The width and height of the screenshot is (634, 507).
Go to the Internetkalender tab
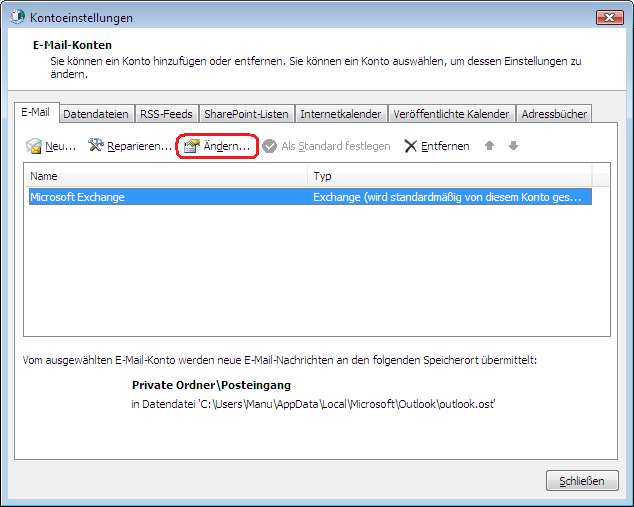(340, 114)
